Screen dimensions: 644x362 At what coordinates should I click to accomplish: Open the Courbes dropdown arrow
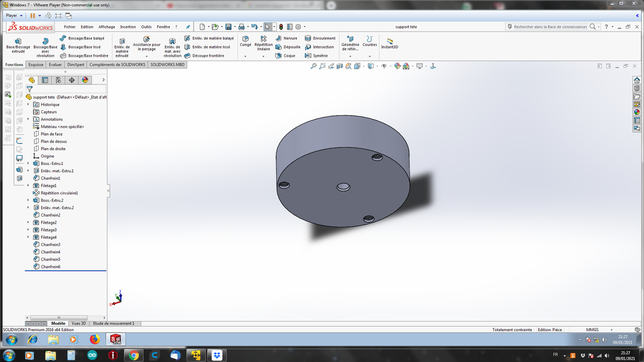tap(370, 56)
